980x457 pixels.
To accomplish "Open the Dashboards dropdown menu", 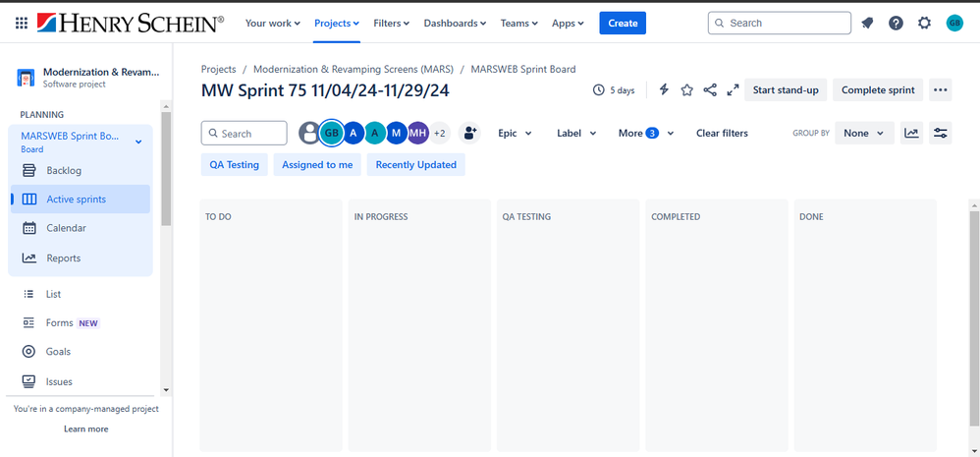I will pos(455,24).
